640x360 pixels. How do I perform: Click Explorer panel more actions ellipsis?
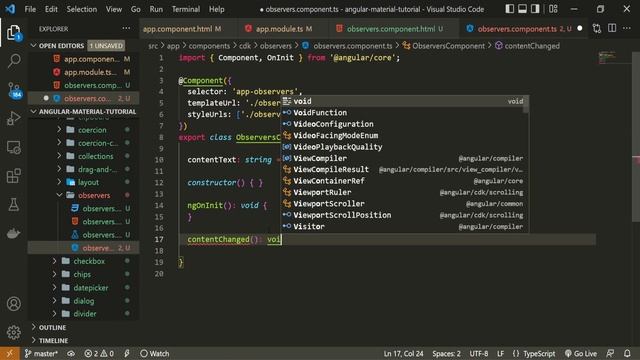coord(127,29)
